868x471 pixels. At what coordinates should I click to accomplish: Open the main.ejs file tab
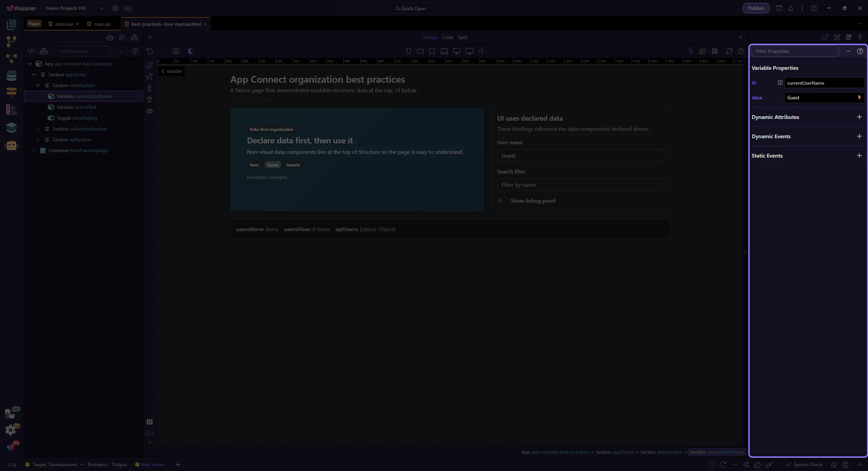pos(102,24)
